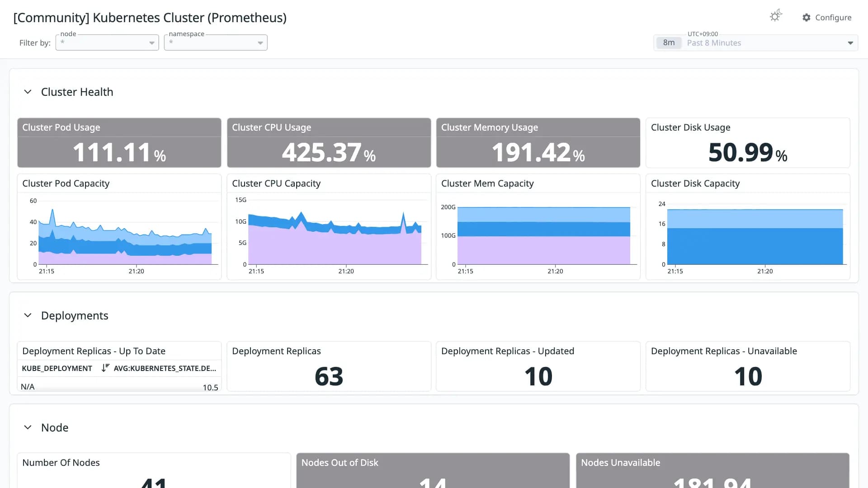
Task: Click the Deployment Replicas - Updated value 10
Action: [538, 376]
